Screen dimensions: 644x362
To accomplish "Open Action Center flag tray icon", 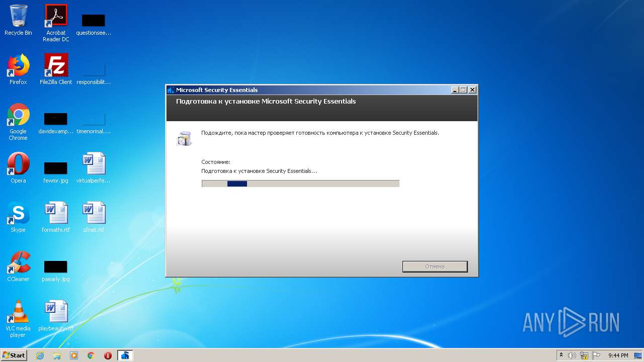I will 596,355.
